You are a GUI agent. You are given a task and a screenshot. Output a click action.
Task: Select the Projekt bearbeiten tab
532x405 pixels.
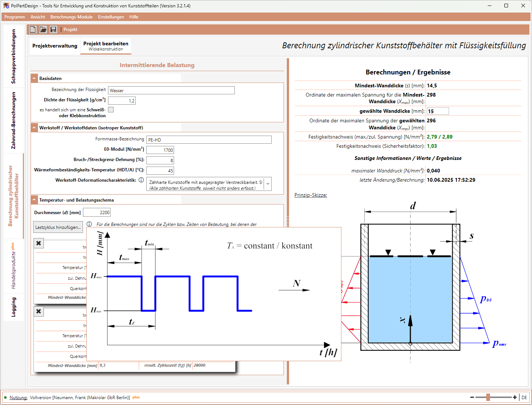(x=106, y=46)
